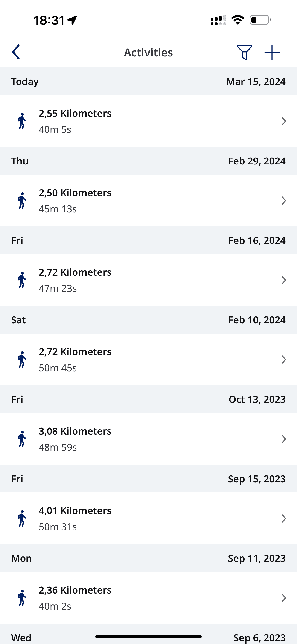
Task: Tap the Activities page title
Action: 148,53
